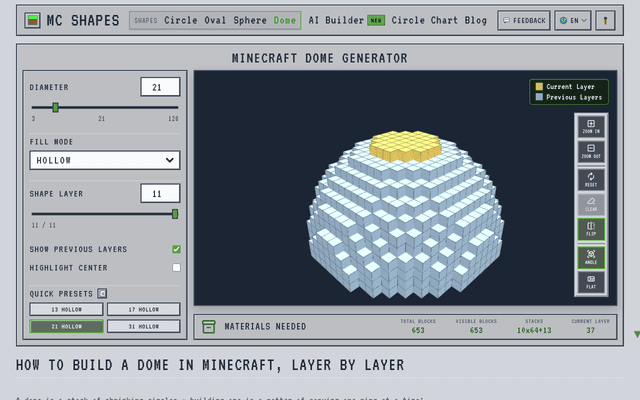The height and width of the screenshot is (400, 640).
Task: Click the Current Layer count 37
Action: [591, 330]
